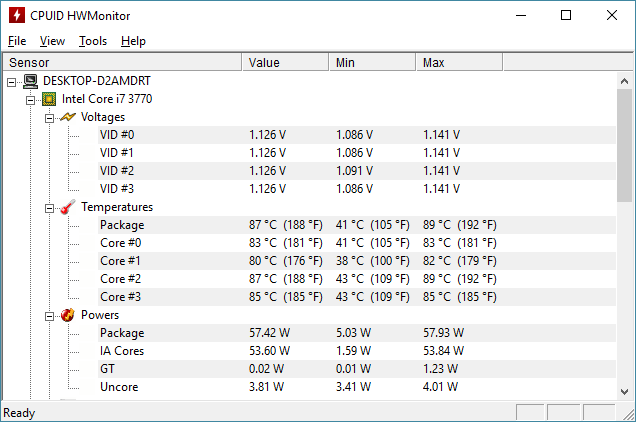
Task: Select the Core #0 temperature row
Action: point(357,243)
